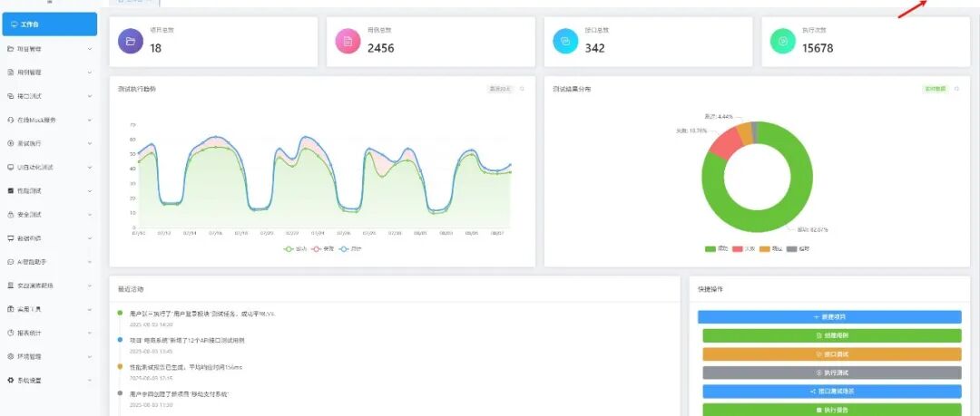Toggle the red legend entry under the donut chart
The image size is (980, 416).
click(744, 248)
